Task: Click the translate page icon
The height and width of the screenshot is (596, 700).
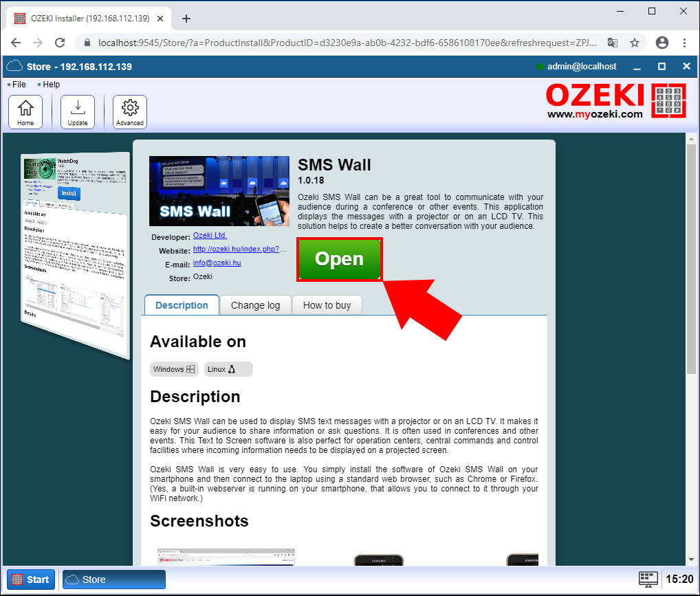Action: pyautogui.click(x=613, y=43)
